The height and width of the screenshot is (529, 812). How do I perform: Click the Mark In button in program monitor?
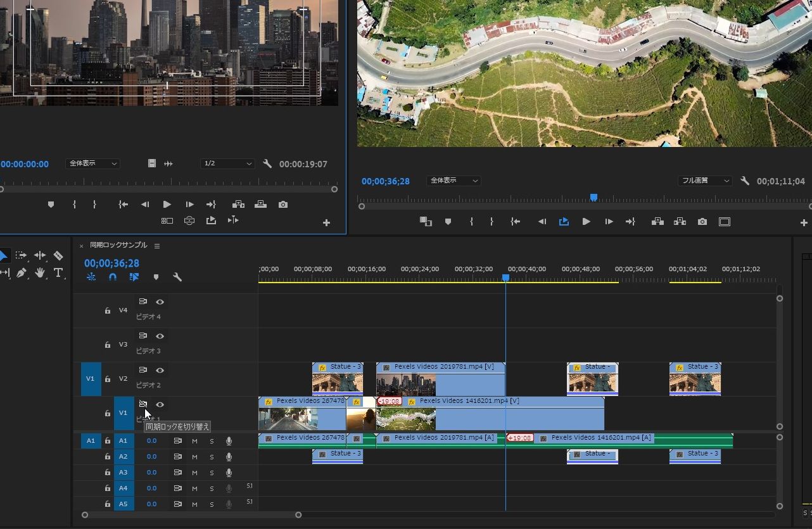click(473, 221)
